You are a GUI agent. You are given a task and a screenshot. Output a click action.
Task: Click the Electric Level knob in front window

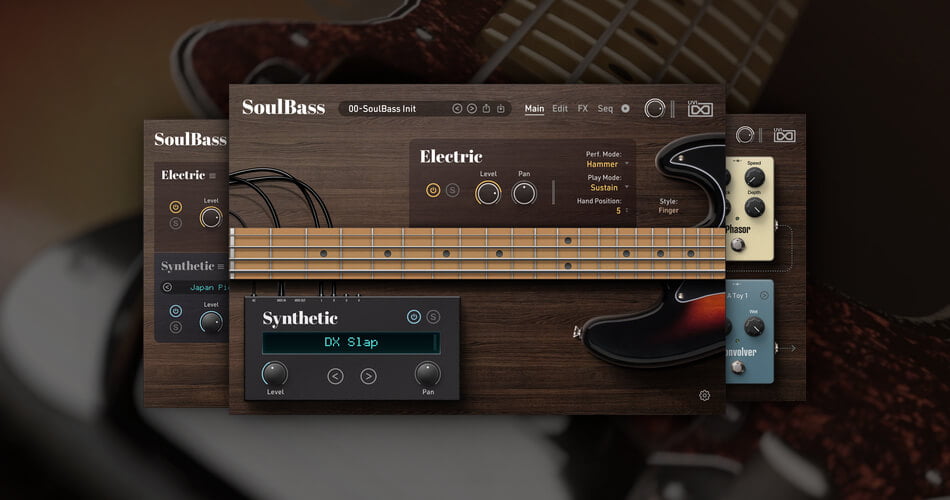click(x=488, y=193)
